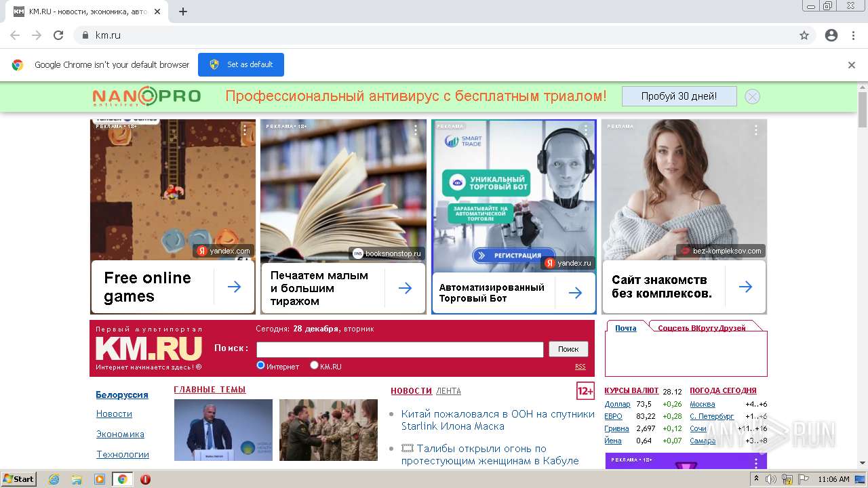The height and width of the screenshot is (488, 868).
Task: Open the 'НОВОСТИ' heading link
Action: coord(411,391)
